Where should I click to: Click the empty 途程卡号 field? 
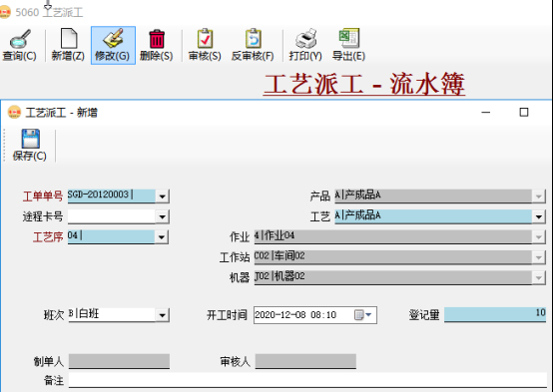click(112, 216)
